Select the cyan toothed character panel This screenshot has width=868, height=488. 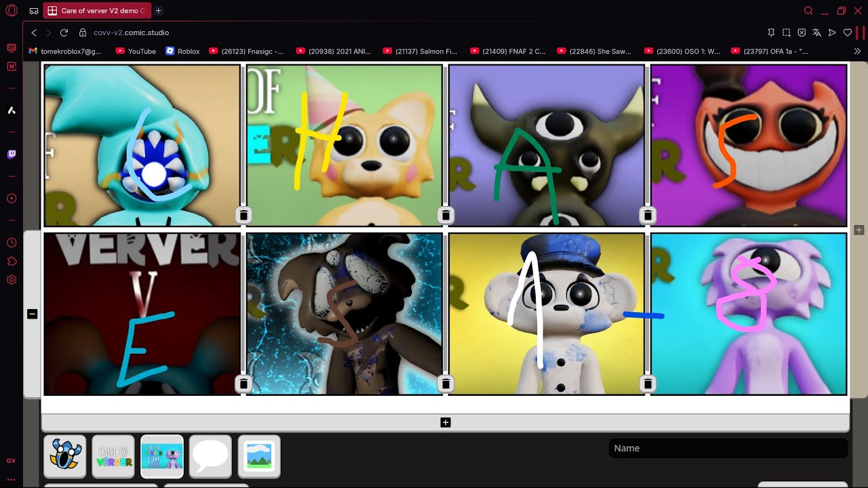142,145
